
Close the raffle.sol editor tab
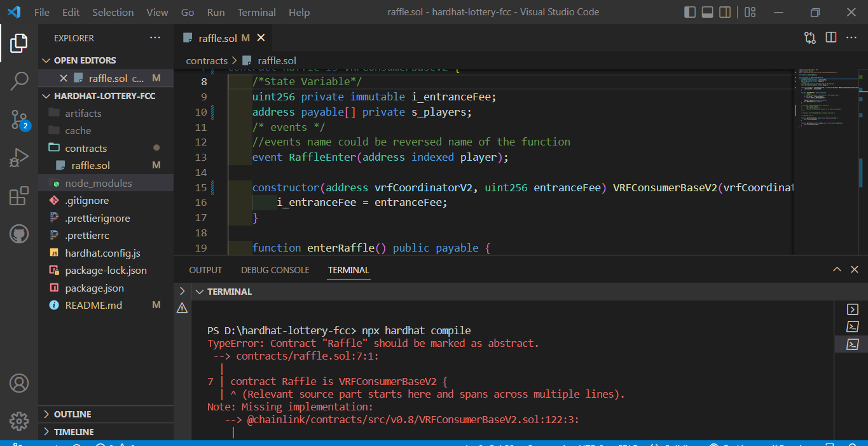(261, 38)
